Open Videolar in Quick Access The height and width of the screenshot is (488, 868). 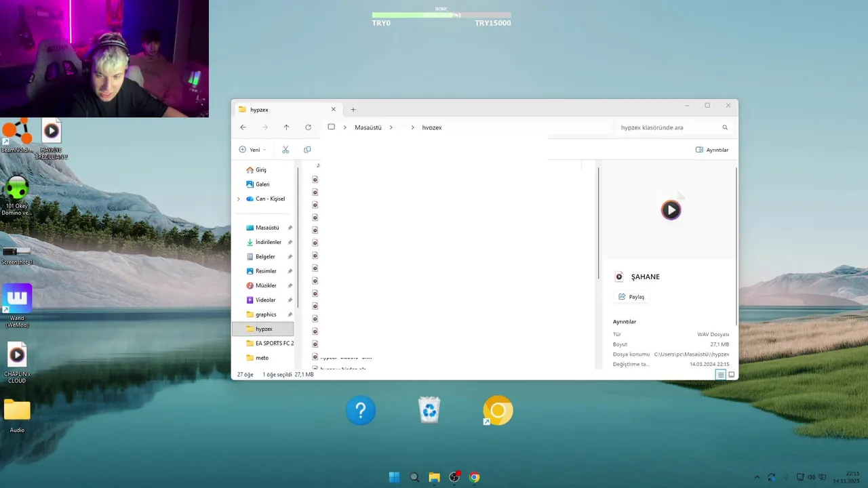pyautogui.click(x=265, y=300)
